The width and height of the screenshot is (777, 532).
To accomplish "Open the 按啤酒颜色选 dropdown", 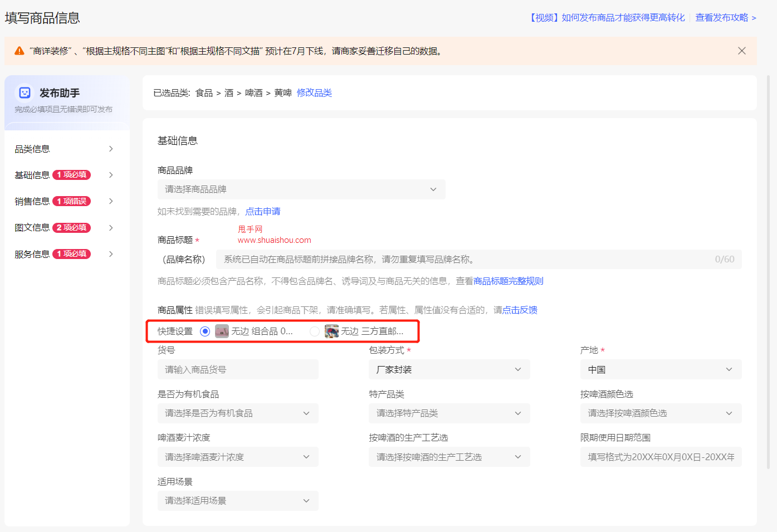I will click(x=661, y=413).
